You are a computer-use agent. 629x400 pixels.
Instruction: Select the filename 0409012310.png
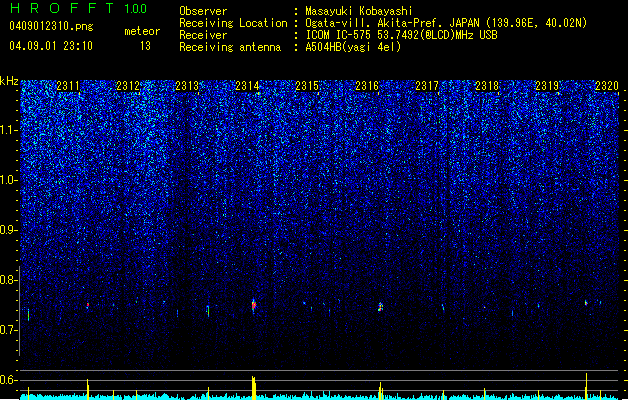[x=51, y=26]
